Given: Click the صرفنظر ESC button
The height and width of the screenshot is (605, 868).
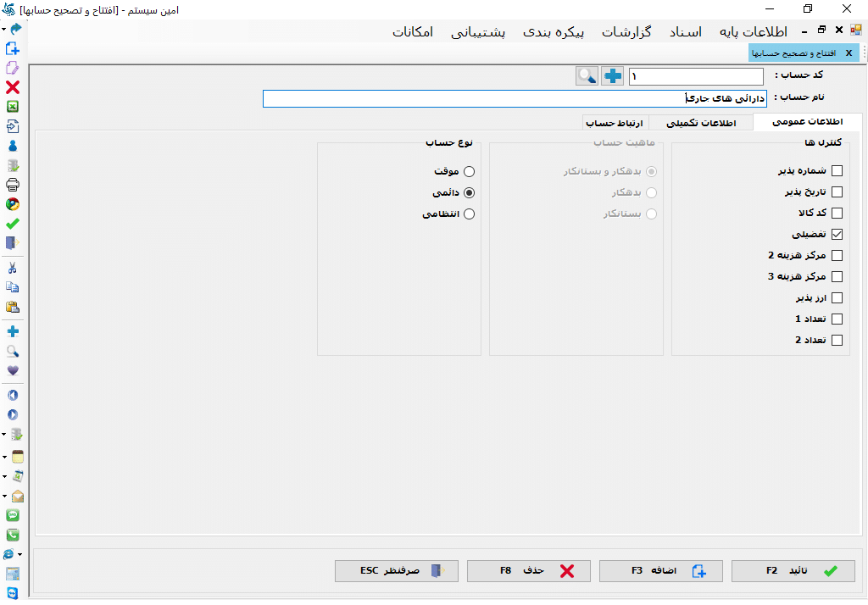Looking at the screenshot, I should click(x=396, y=570).
